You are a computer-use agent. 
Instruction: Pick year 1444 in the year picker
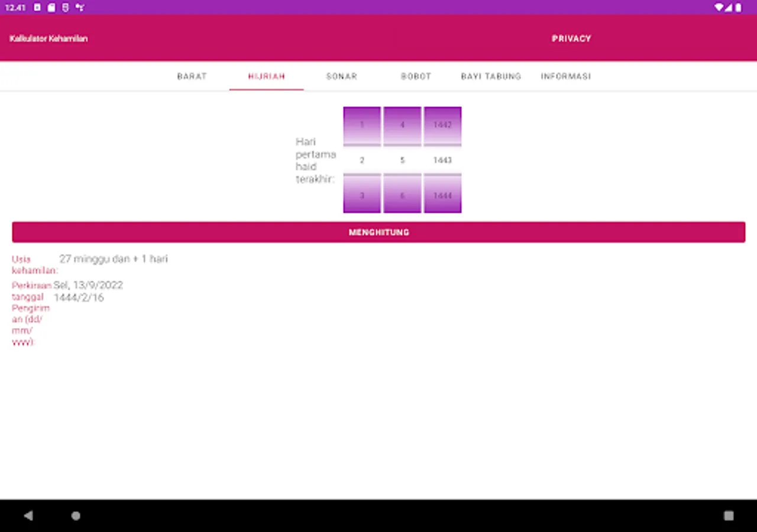(x=442, y=195)
